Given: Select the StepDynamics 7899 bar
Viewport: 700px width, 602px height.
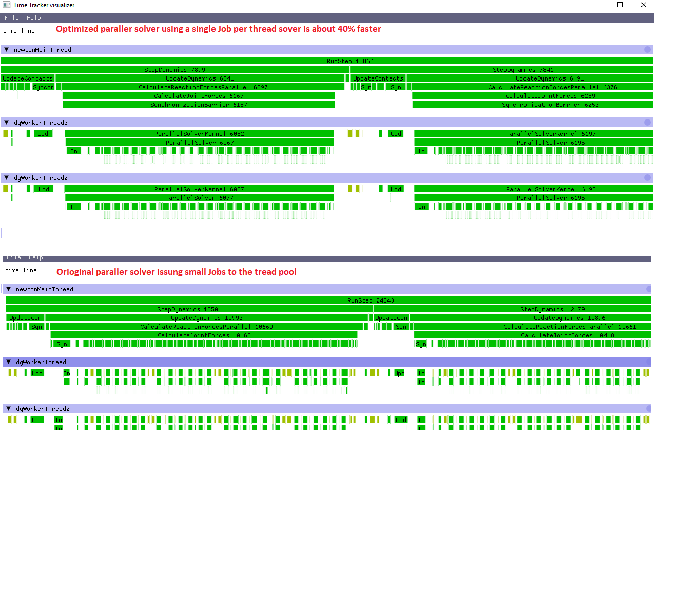Looking at the screenshot, I should tap(174, 70).
